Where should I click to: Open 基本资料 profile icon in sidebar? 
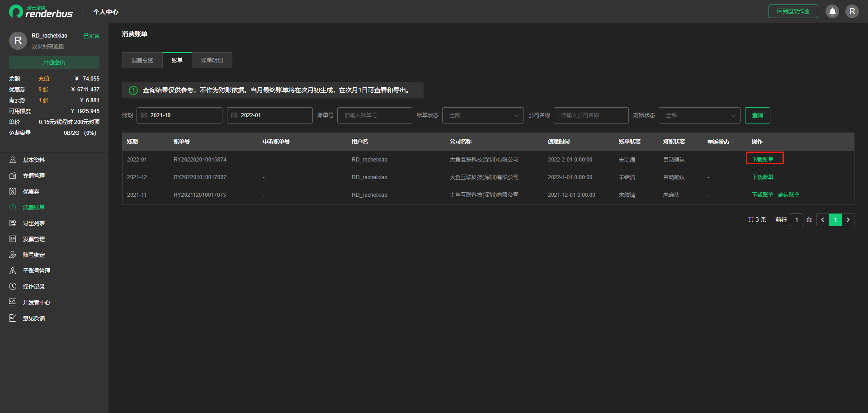pos(13,160)
